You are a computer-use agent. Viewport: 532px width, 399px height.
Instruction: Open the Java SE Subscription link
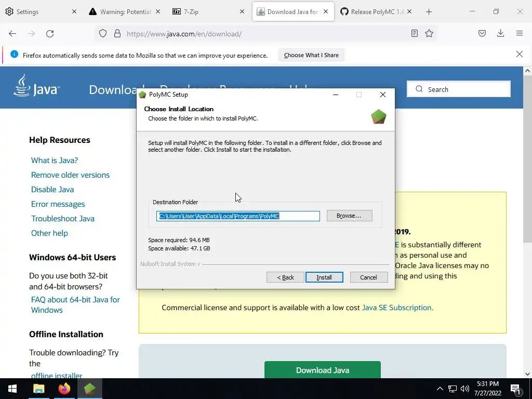(396, 308)
